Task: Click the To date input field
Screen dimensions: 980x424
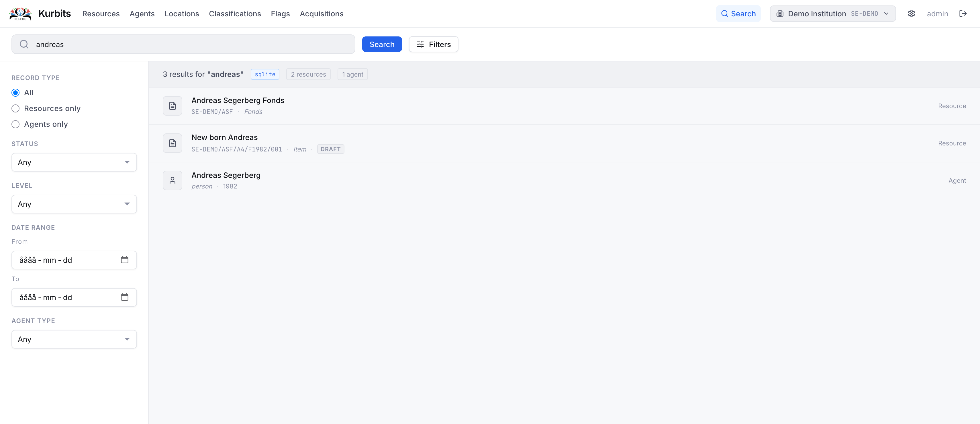Action: click(74, 297)
